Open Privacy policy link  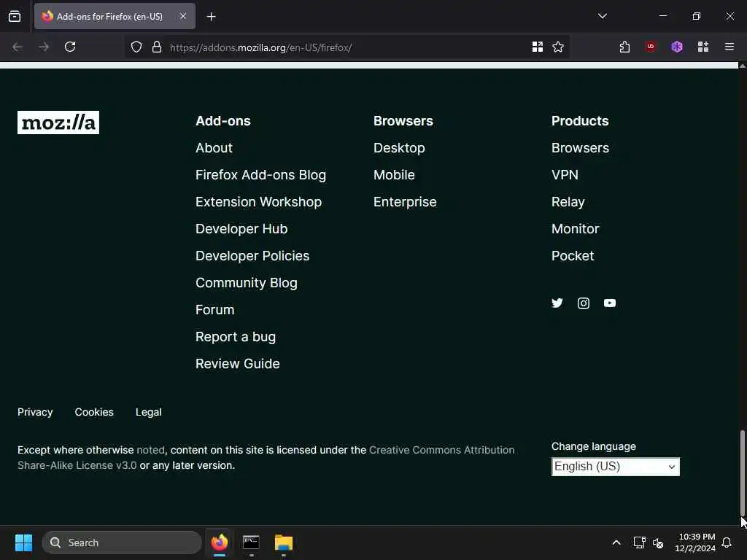[35, 413]
